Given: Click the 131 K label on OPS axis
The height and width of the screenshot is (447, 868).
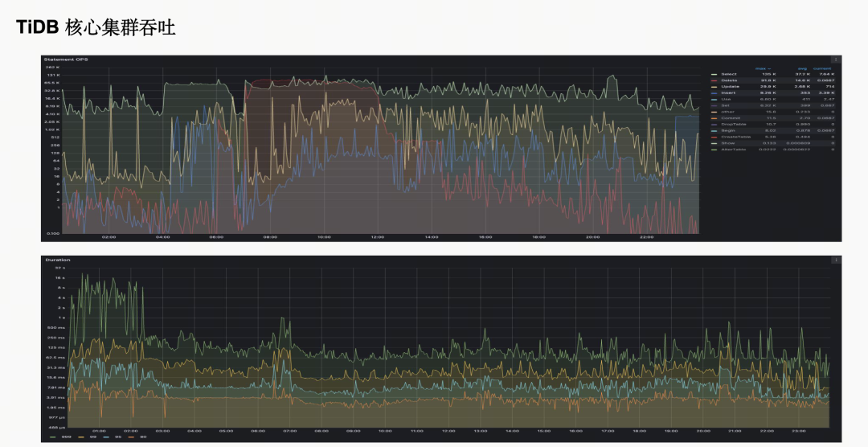Looking at the screenshot, I should pyautogui.click(x=53, y=75).
